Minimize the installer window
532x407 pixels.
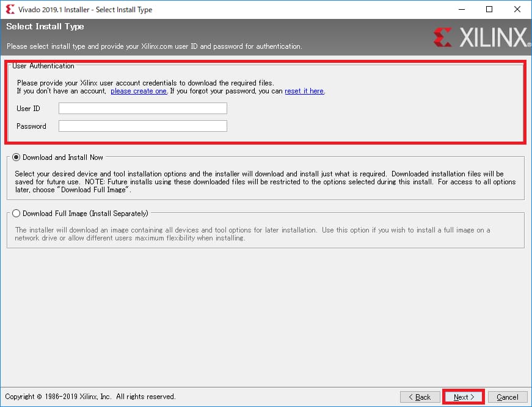tap(461, 9)
